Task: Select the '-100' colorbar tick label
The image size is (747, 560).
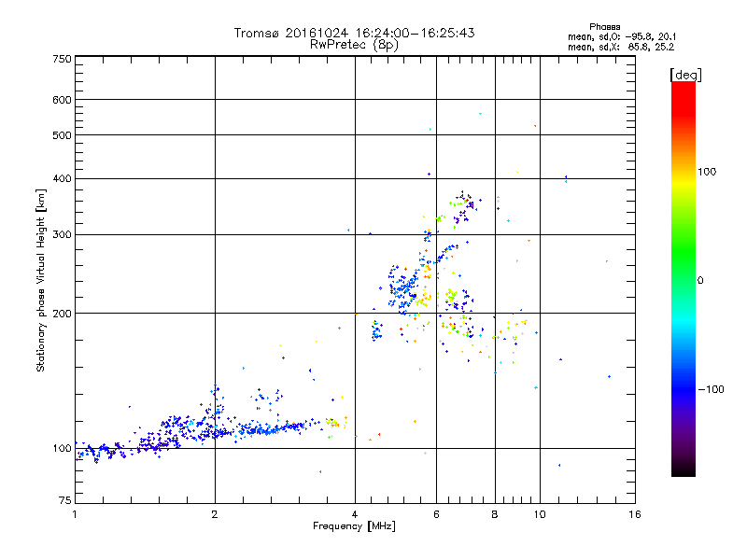Action: point(711,389)
